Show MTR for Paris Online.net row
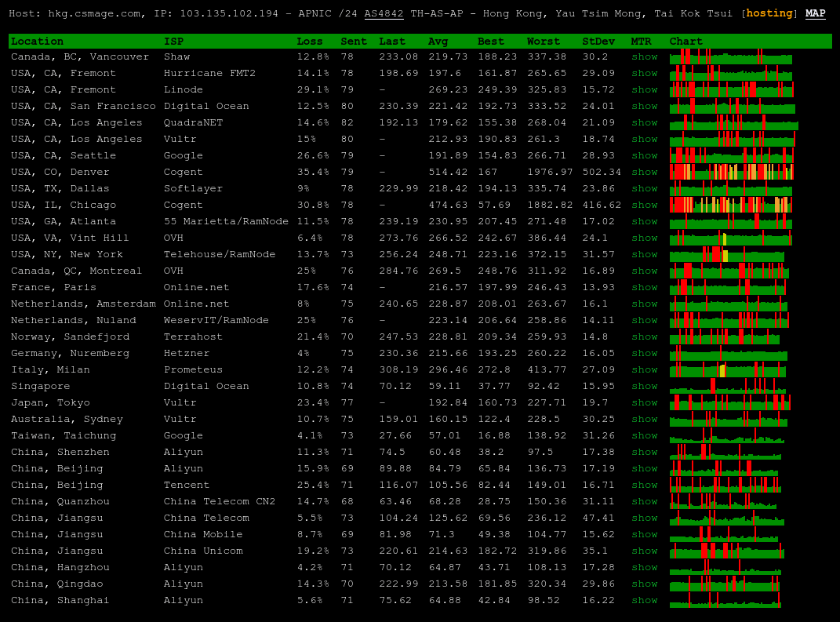Viewport: 840px width, 622px height. point(644,287)
